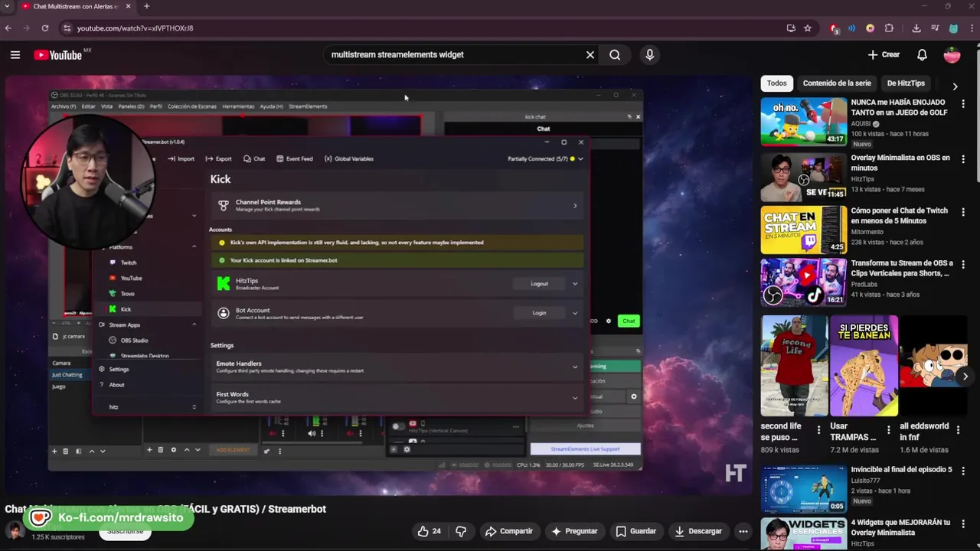
Task: Dislike the video with thumbs down
Action: point(460,531)
